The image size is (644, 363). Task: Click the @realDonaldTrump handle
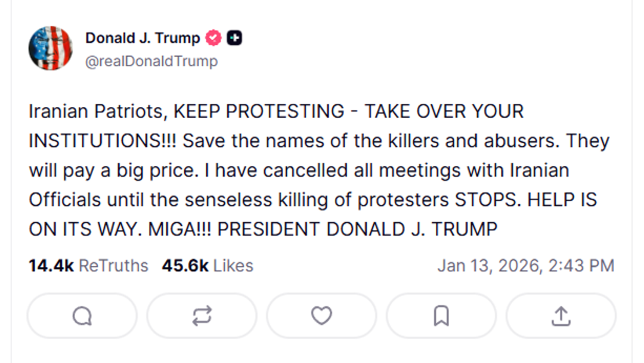151,61
